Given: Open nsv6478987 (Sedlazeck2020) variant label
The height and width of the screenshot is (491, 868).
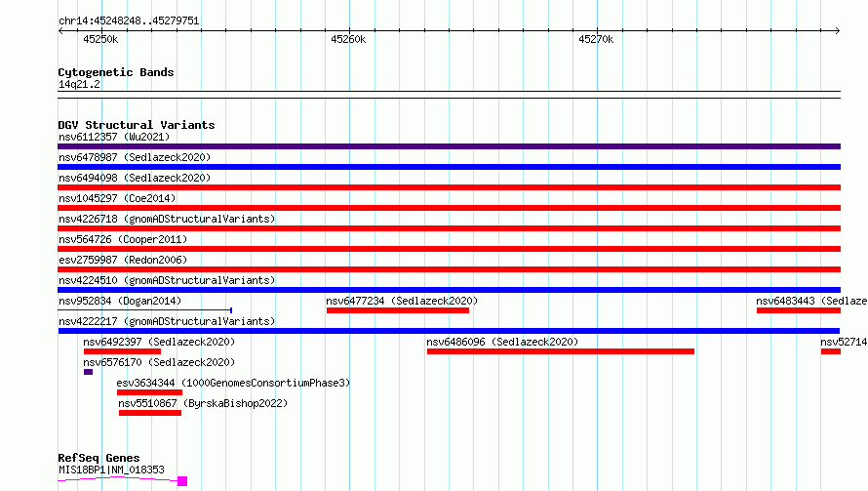Looking at the screenshot, I should click(135, 157).
